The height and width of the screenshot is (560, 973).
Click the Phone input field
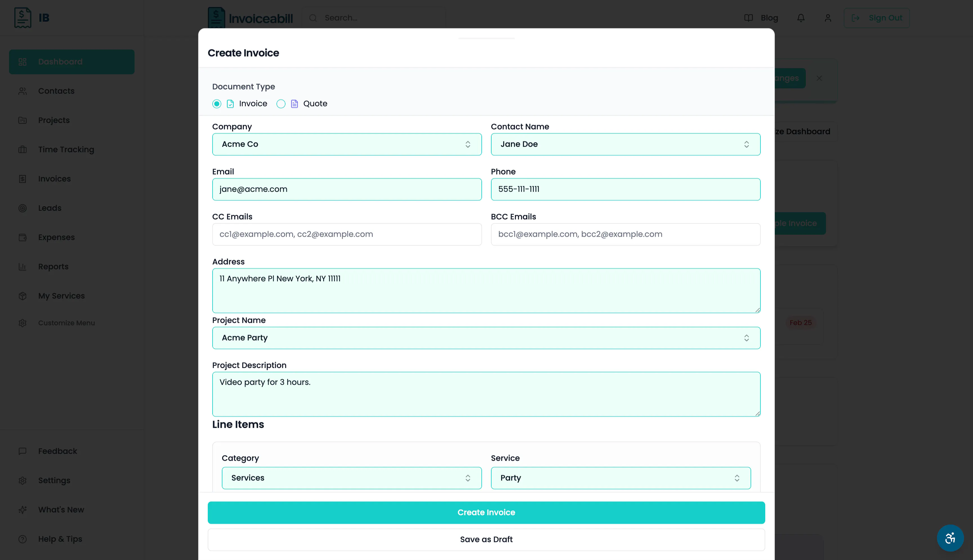pos(626,189)
